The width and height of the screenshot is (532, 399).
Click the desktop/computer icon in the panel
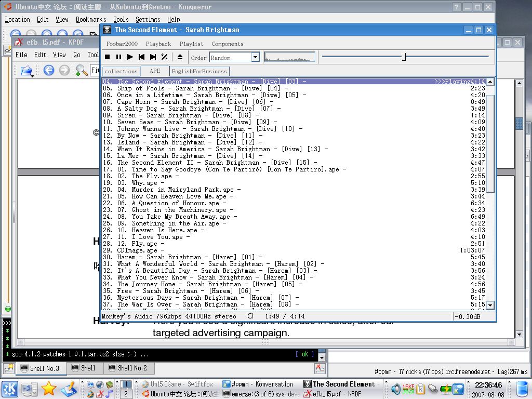(x=30, y=389)
